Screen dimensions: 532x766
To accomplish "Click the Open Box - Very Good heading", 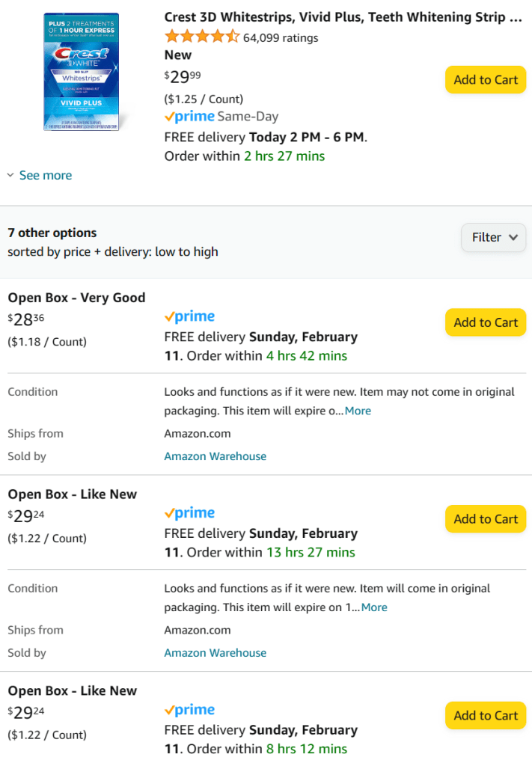I will click(76, 298).
